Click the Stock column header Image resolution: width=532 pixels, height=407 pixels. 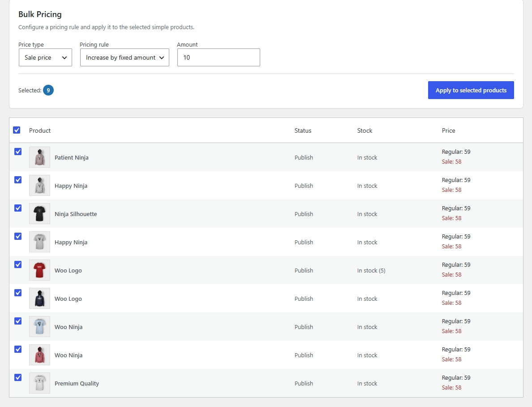pos(365,130)
